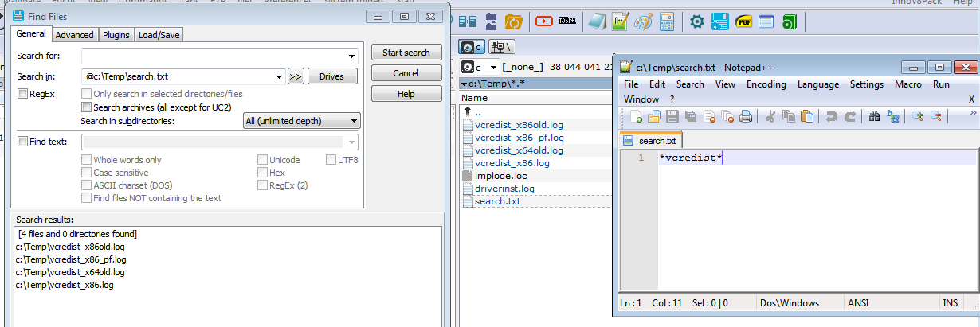Click Zoom In magnifier in Notepad++

[x=917, y=117]
